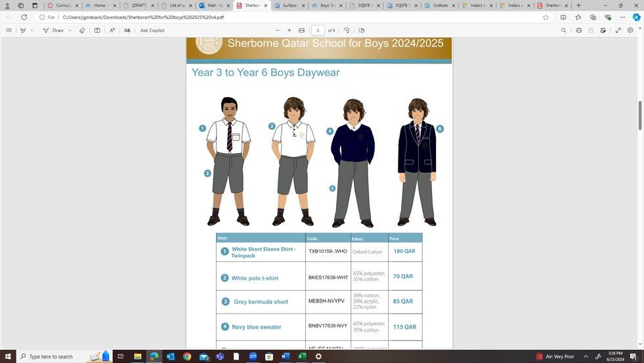Viewport: 644px width, 363px height.
Task: Click '180 QAR' price cell
Action: click(404, 251)
